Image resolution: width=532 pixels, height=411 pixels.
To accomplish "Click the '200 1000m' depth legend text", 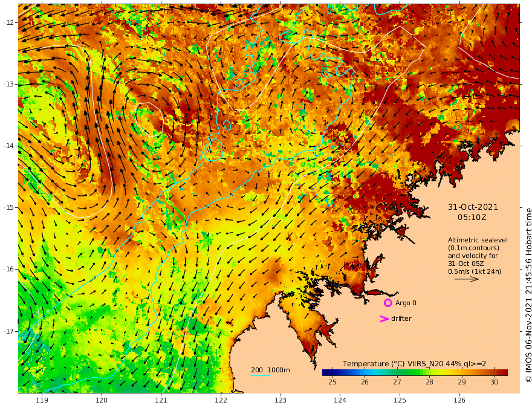I will tap(270, 370).
